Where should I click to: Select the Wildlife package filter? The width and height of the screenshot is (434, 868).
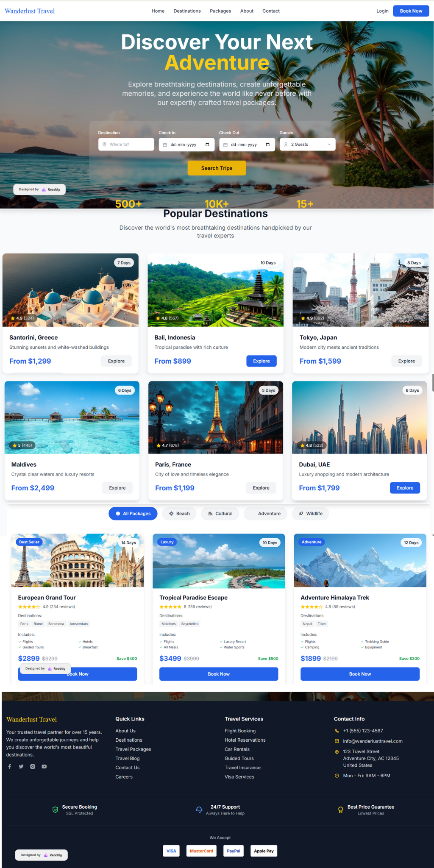[311, 514]
